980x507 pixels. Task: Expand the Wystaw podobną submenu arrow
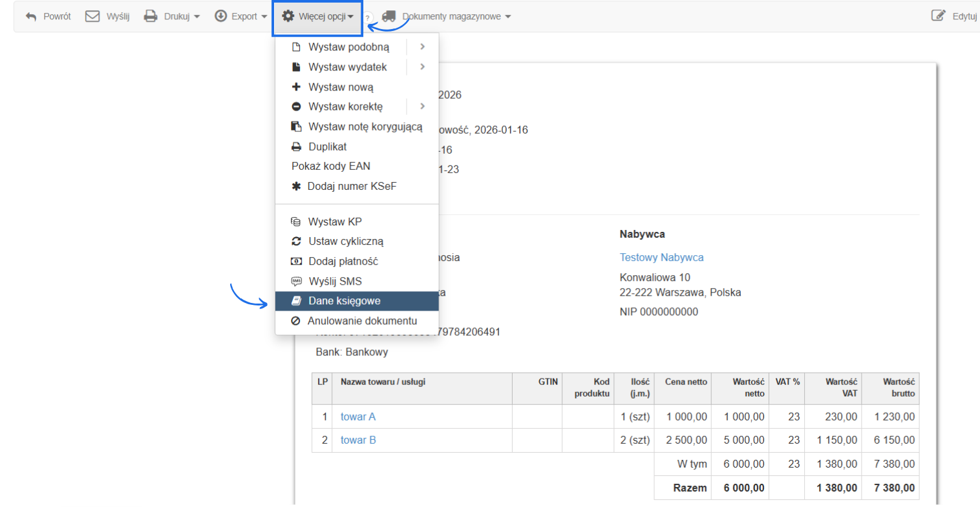point(422,47)
